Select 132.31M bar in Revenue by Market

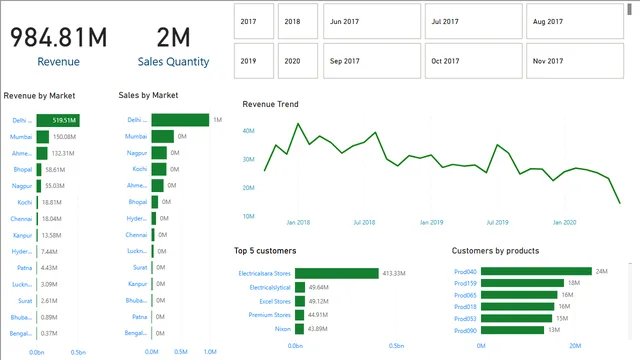coord(42,153)
